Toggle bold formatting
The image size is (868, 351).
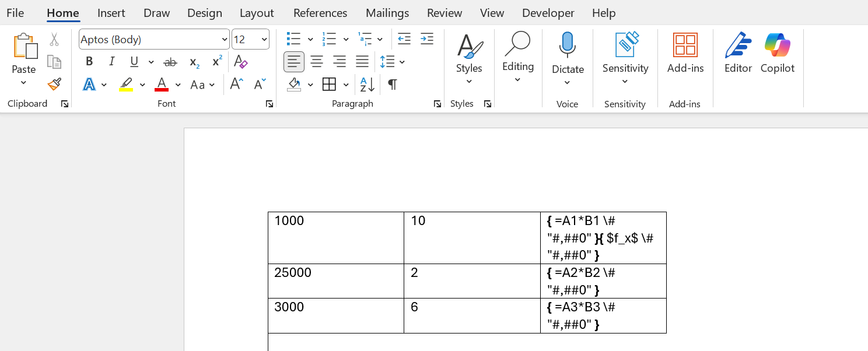[x=89, y=62]
